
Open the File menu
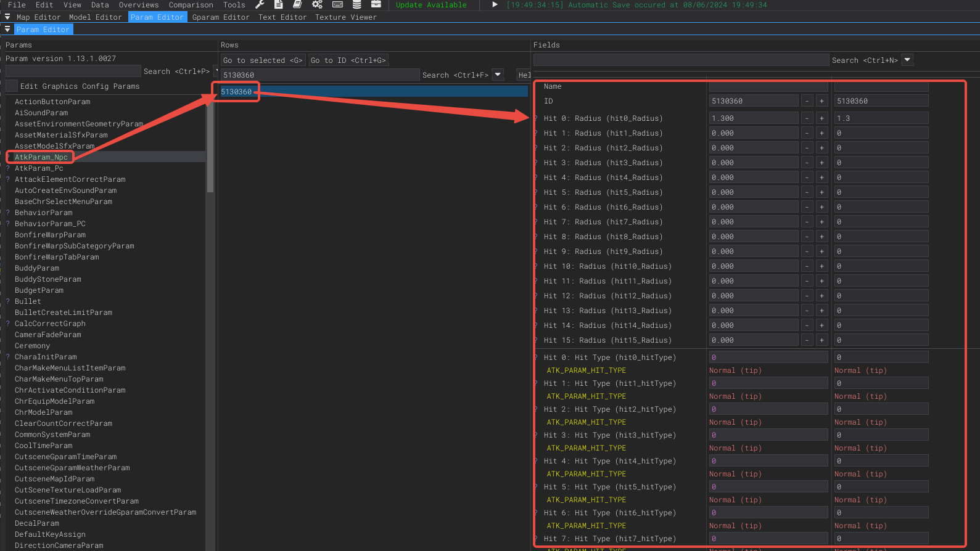point(17,5)
